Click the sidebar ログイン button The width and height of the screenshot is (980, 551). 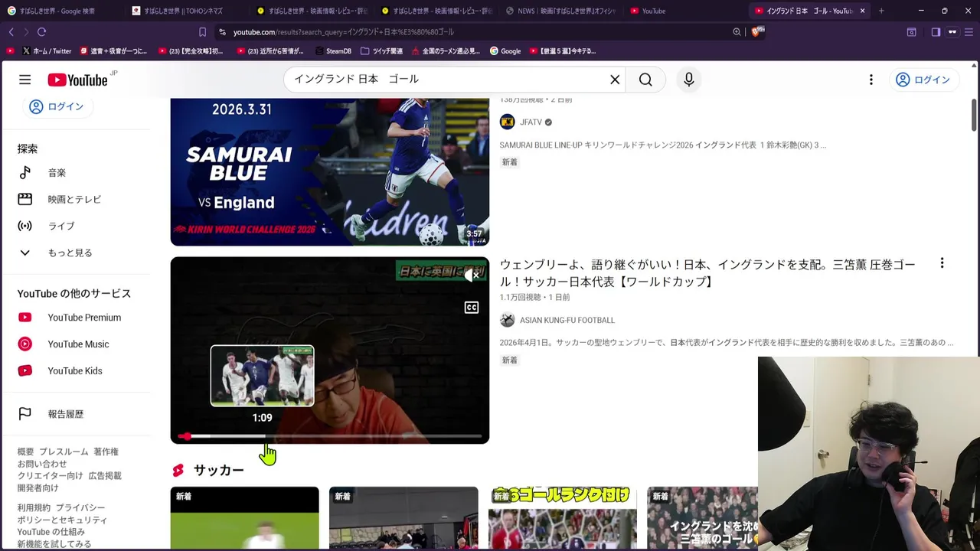[x=56, y=106]
